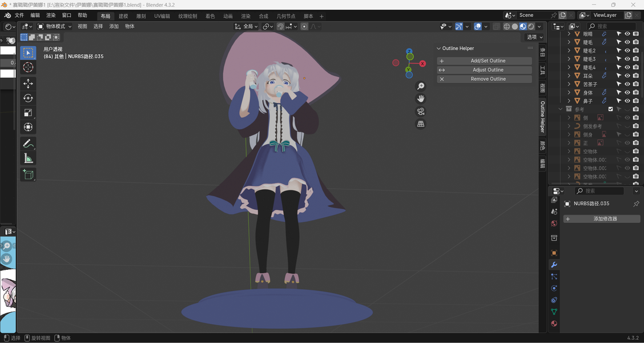Open the 添加 menu in viewport header
Screen dimensions: 644x343
tap(114, 26)
